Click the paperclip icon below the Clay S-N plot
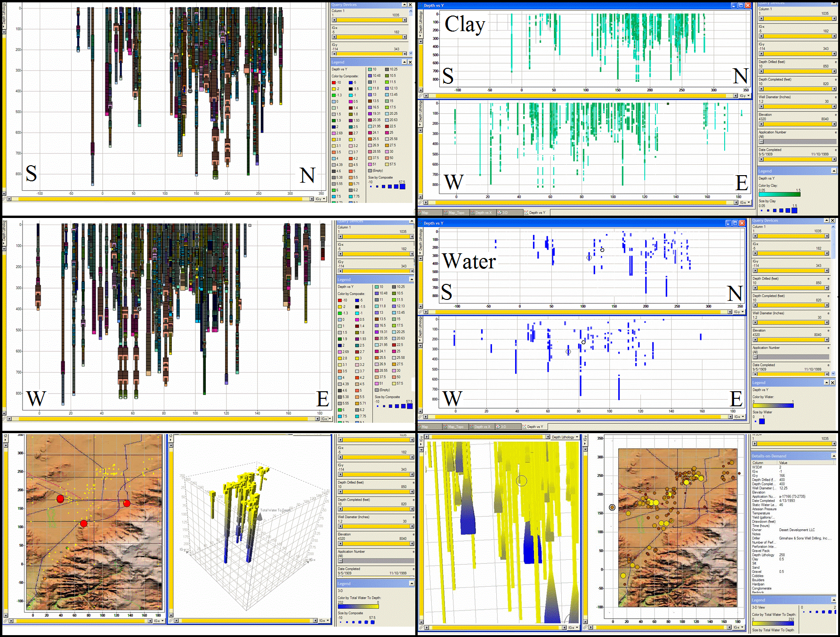 pos(420,96)
